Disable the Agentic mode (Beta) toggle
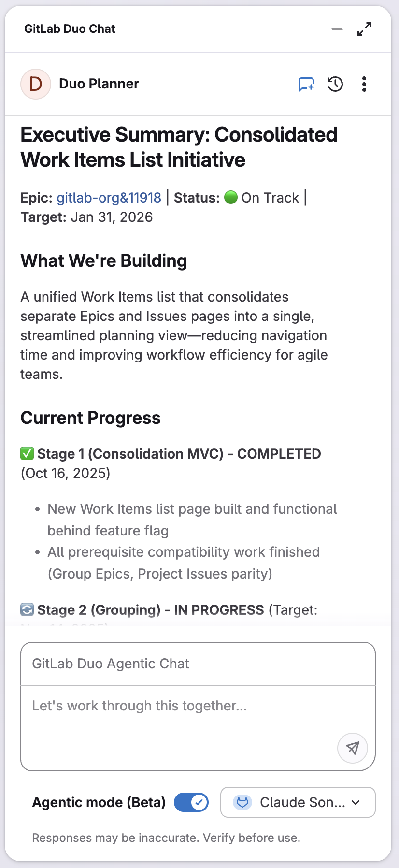Screen dimensions: 399x868 click(191, 802)
